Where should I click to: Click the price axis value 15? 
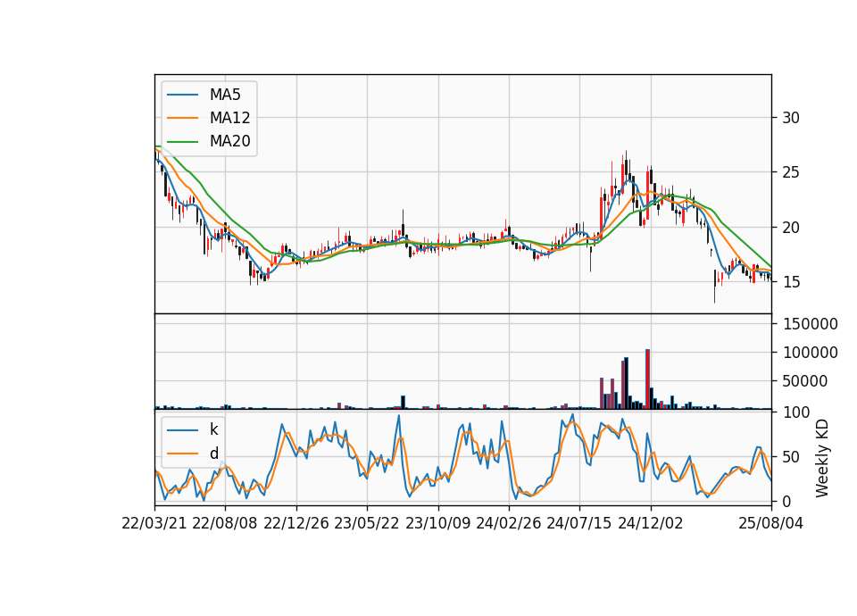point(790,282)
